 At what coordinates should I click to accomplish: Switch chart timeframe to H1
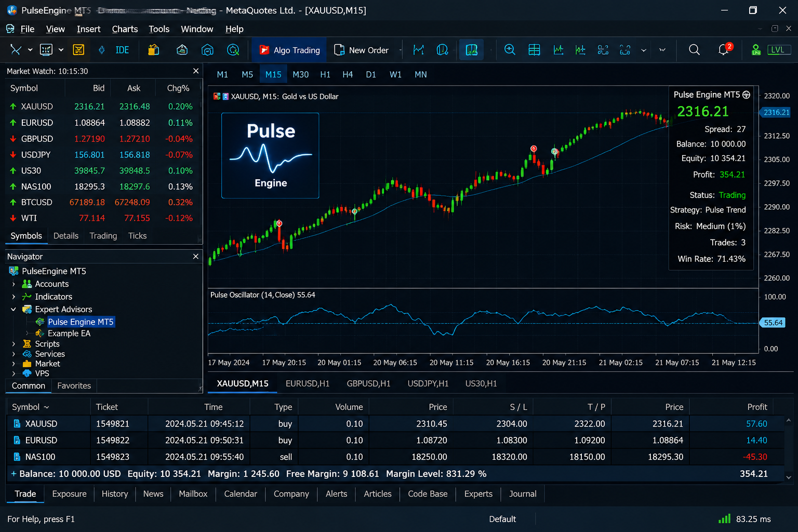pos(325,75)
